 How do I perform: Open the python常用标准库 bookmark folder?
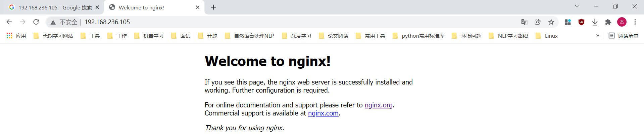(418, 36)
